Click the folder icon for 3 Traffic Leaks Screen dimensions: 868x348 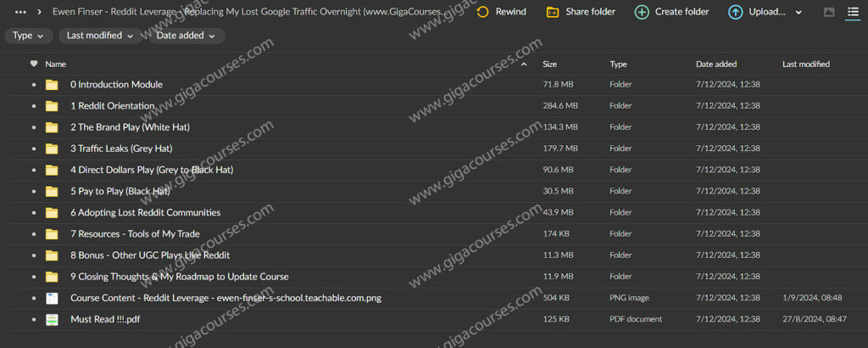tap(52, 149)
